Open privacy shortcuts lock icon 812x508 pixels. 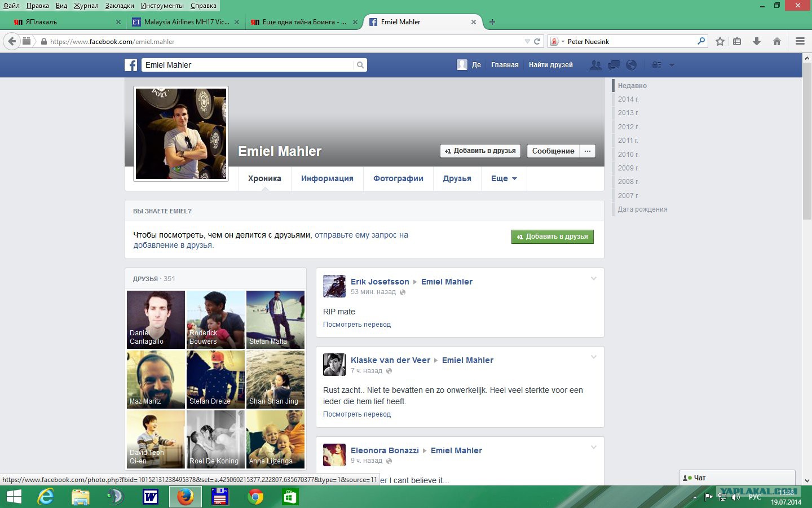(x=656, y=65)
